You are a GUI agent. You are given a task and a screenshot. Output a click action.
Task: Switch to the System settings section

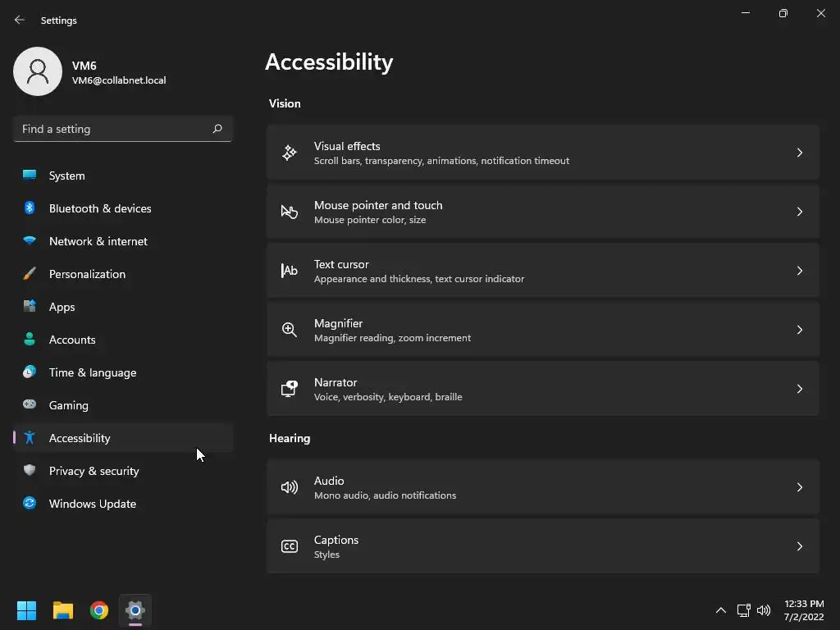(x=66, y=176)
